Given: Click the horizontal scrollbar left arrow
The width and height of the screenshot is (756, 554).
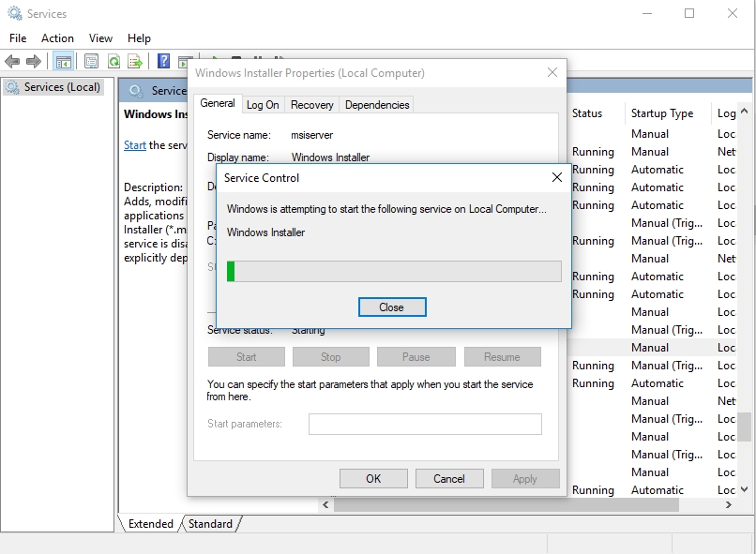Looking at the screenshot, I should coord(325,504).
